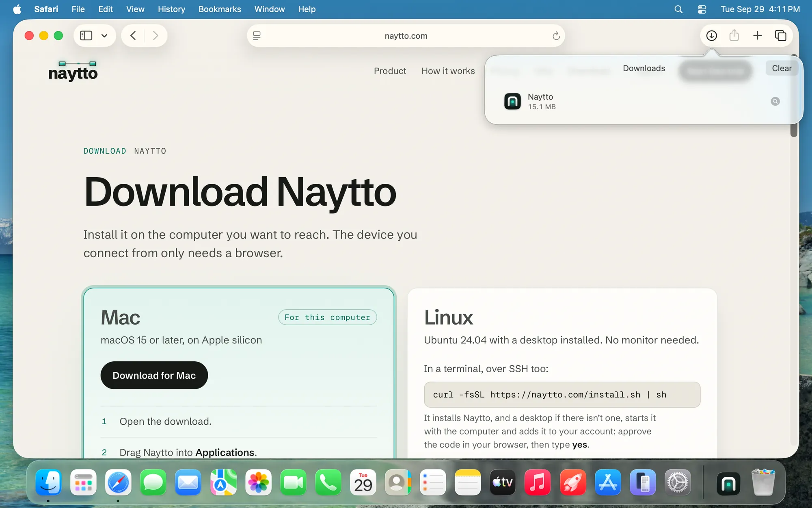Viewport: 812px width, 508px height.
Task: Open the Edit menu
Action: (105, 9)
